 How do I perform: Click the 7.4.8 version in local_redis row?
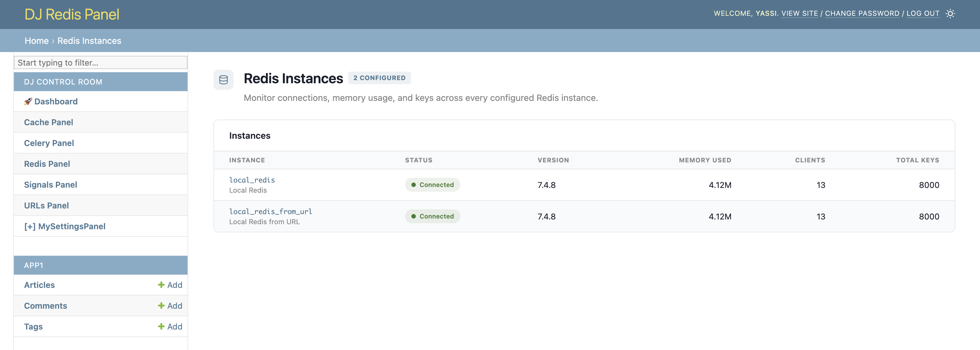click(546, 185)
